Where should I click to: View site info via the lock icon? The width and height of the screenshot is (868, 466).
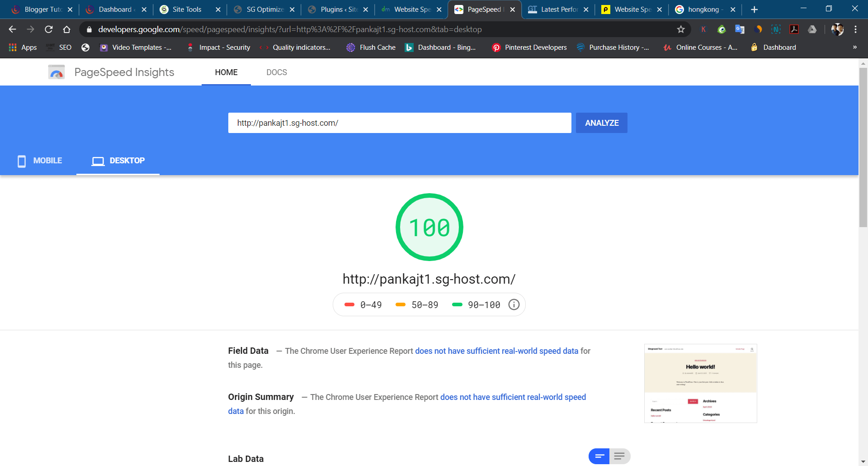click(89, 29)
